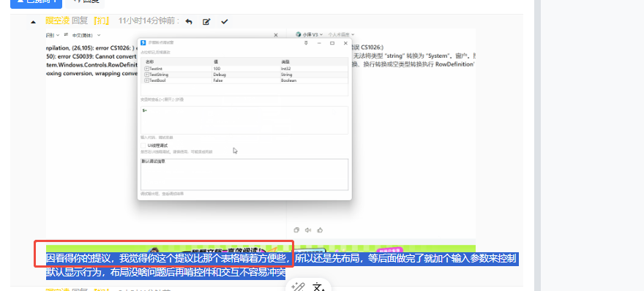Expand the TestInt variable row
Viewport: 644px width, 291px height.
pos(146,68)
